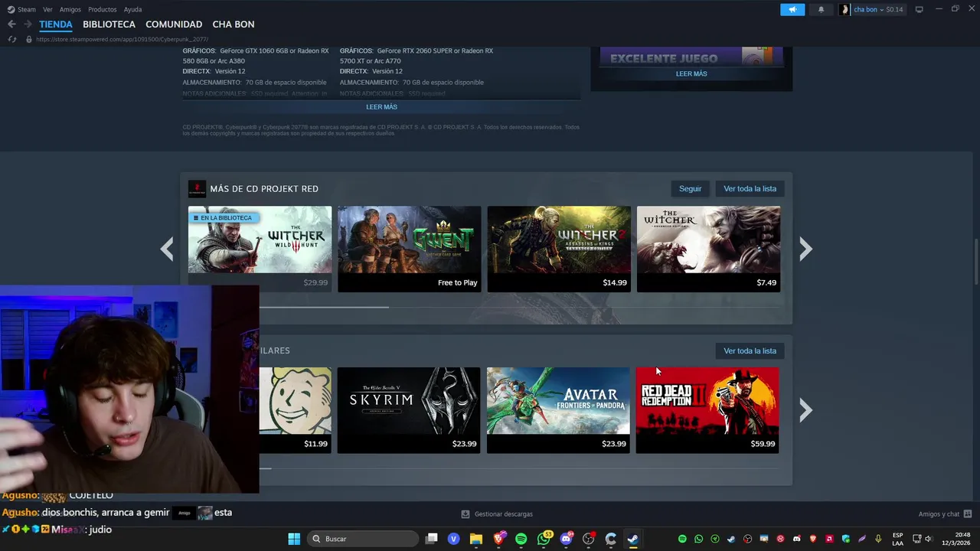Click the WhatsApp system tray icon
Screen dimensions: 980x551
[x=698, y=539]
